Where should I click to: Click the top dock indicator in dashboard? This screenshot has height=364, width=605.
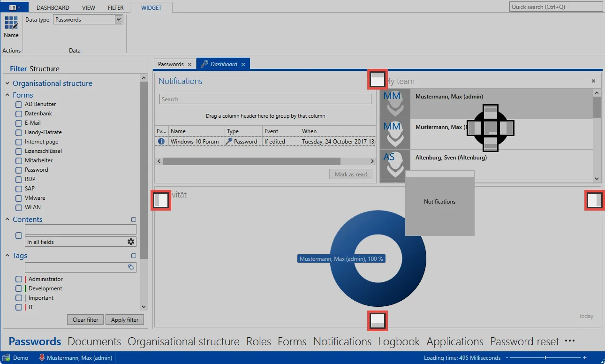click(x=378, y=79)
